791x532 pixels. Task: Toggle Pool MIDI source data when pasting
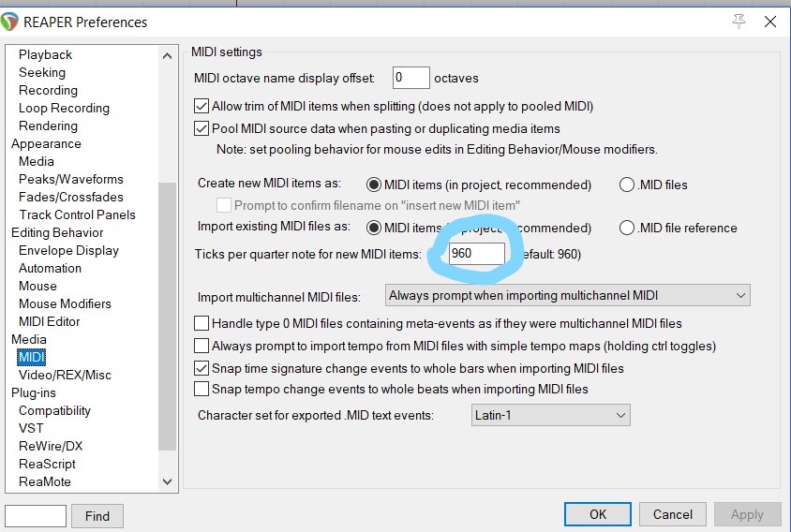201,128
